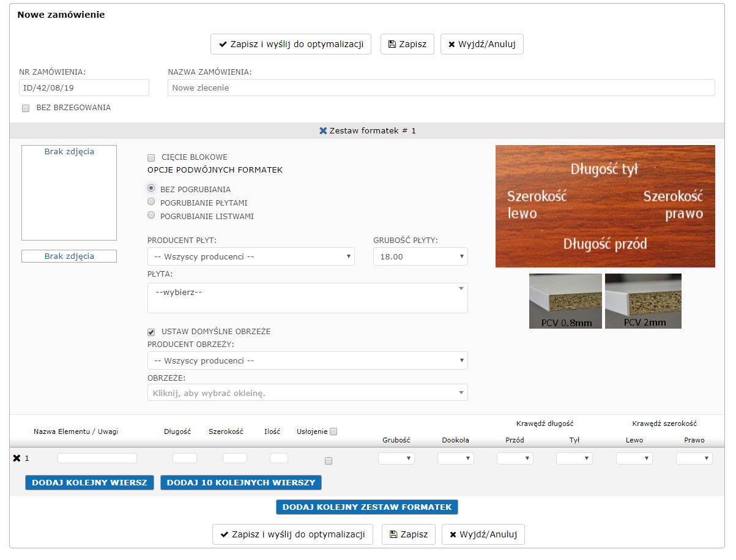Click the PCV 2mm edge thumbnail

click(643, 301)
